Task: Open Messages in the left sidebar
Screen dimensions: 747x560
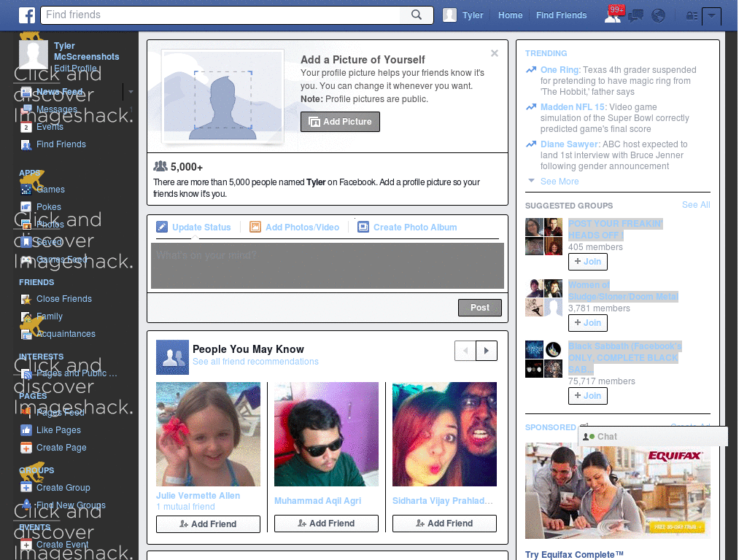Action: 57,109
